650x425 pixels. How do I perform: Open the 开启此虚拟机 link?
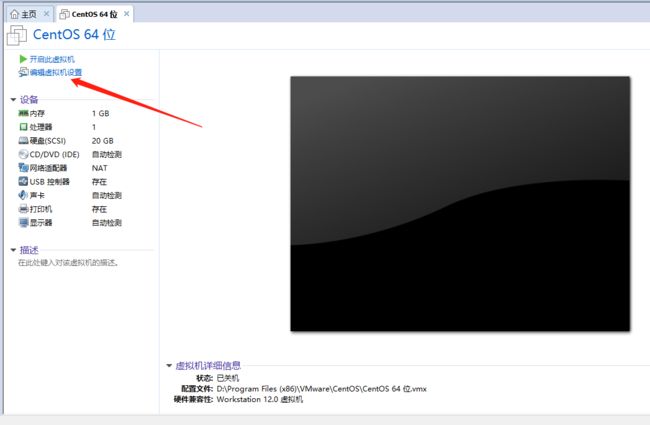(x=52, y=59)
